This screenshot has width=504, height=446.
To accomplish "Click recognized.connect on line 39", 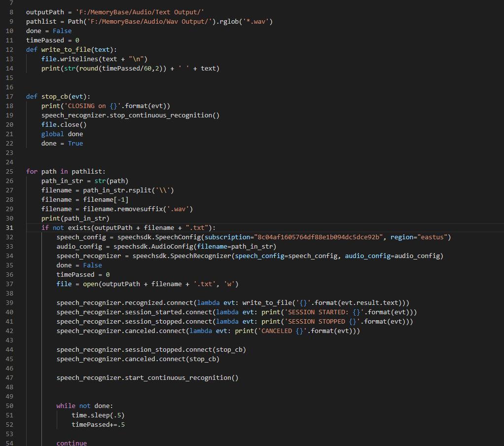I will [x=159, y=302].
